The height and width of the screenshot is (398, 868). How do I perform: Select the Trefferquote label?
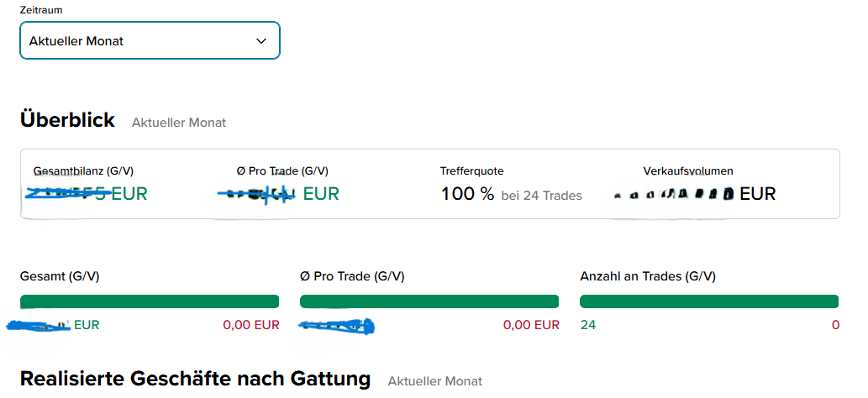point(471,170)
